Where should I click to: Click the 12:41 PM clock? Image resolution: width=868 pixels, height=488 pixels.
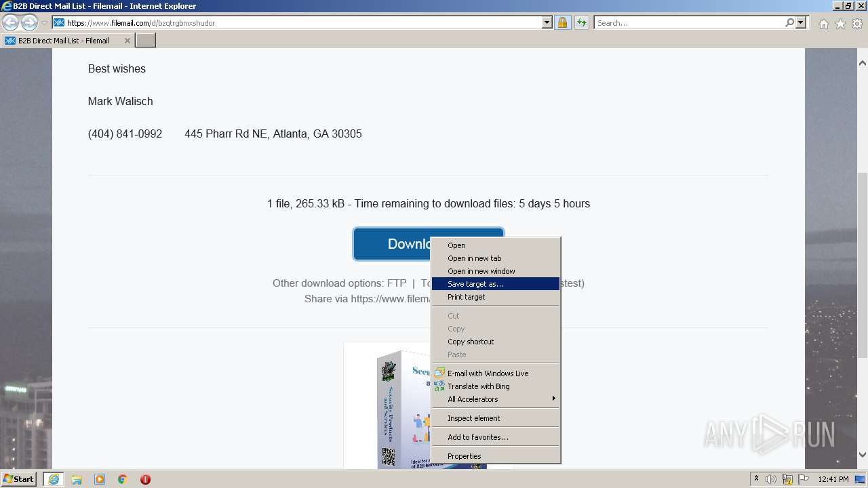coord(833,479)
